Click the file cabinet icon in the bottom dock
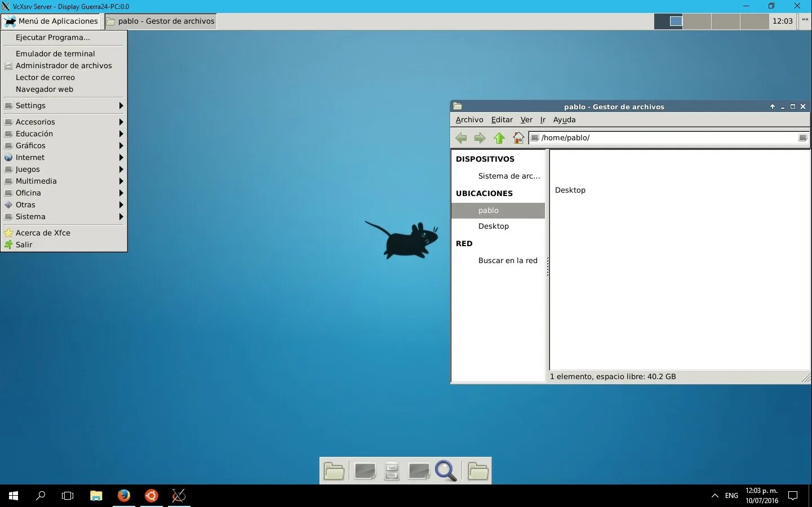 coord(392,471)
